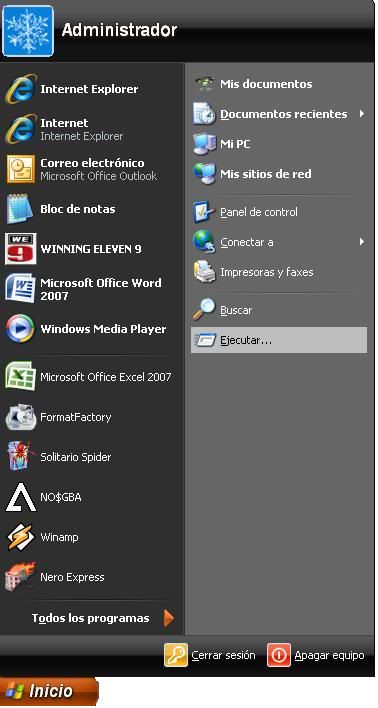Launch the NO$GBA emulator icon

pyautogui.click(x=21, y=497)
